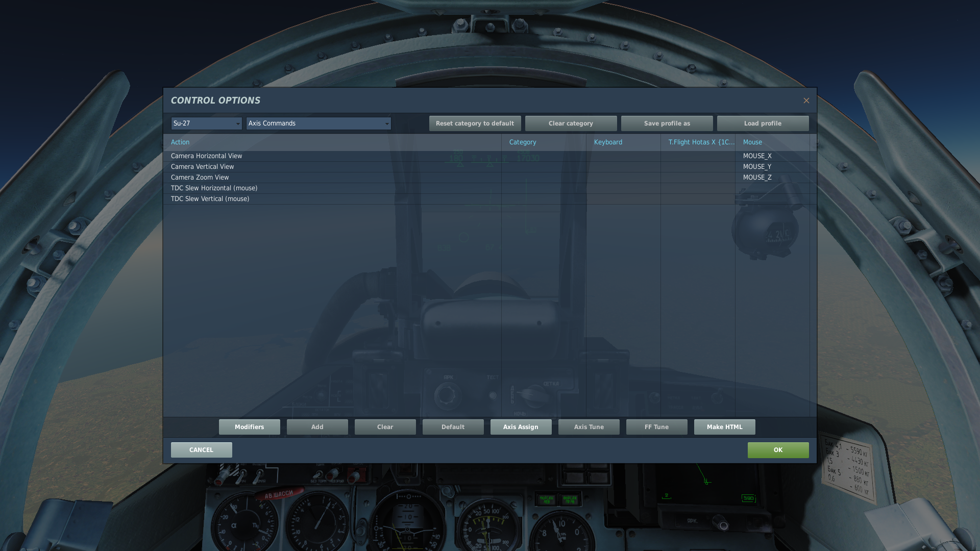Click the Keyboard column header

tap(623, 142)
